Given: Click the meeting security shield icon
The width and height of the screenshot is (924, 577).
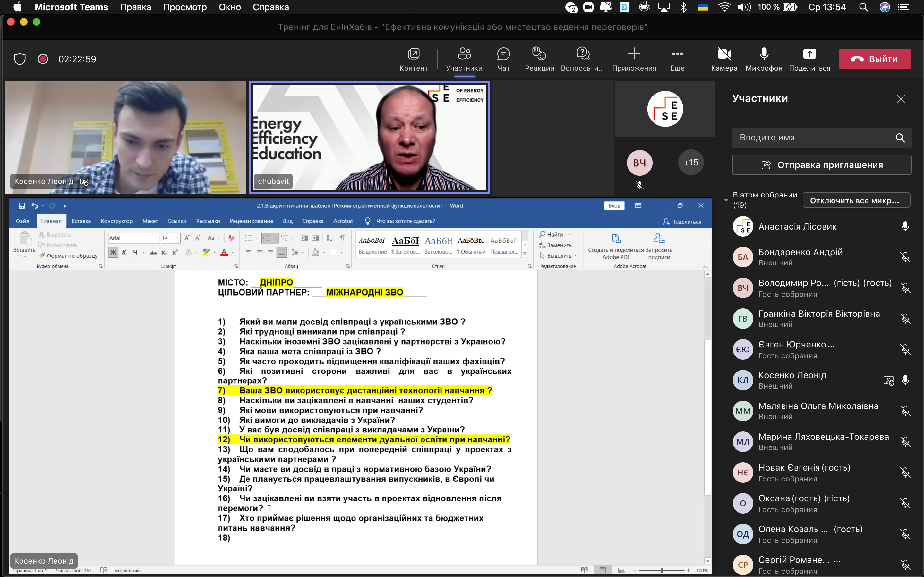Looking at the screenshot, I should [20, 59].
